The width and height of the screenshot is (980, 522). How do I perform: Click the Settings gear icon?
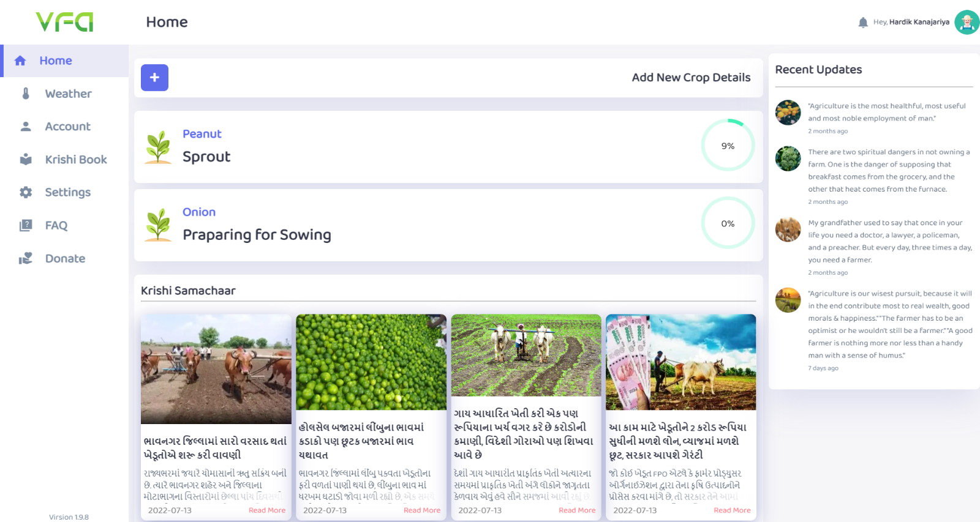26,192
